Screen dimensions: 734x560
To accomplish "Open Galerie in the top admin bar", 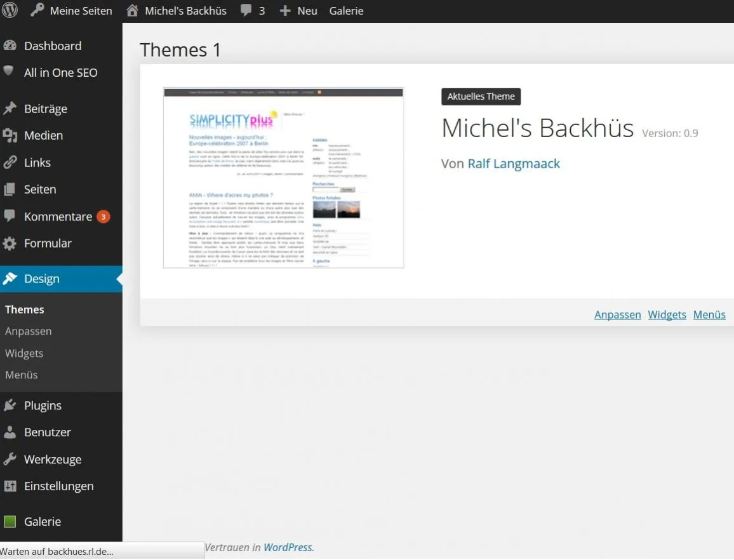I will click(347, 10).
